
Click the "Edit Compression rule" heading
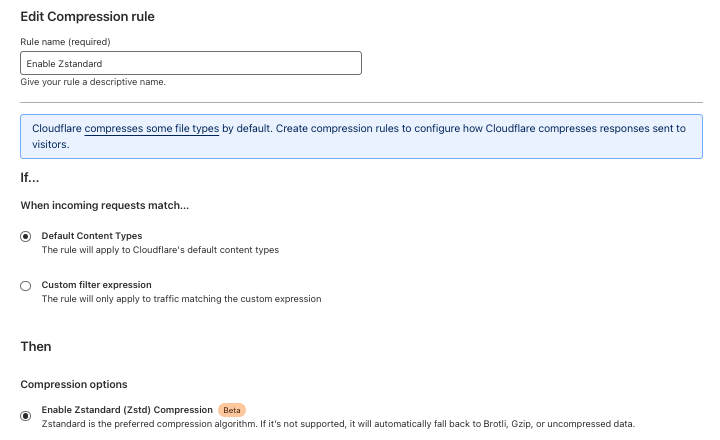click(87, 17)
